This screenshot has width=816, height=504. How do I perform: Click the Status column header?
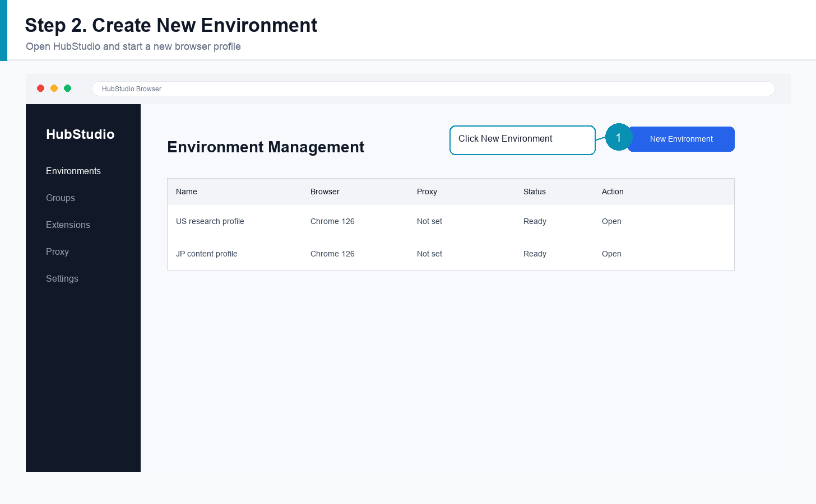click(535, 192)
